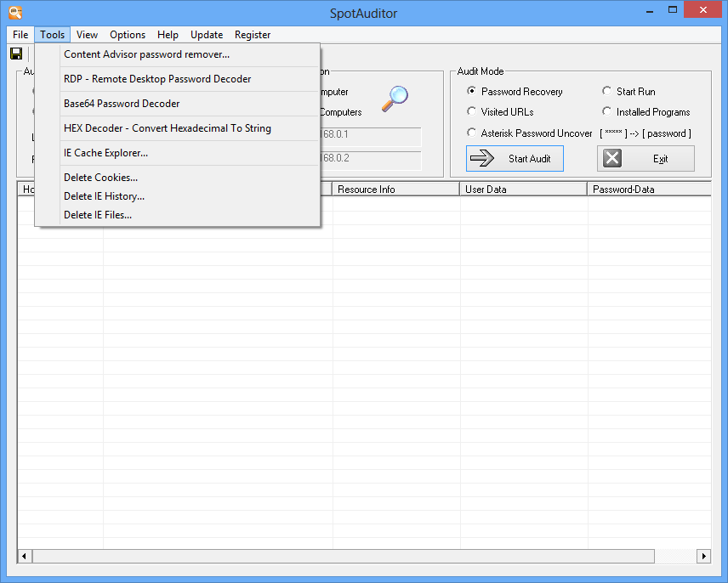Click the SpotAuditor app icon in title bar
Viewport: 728px width, 583px height.
pyautogui.click(x=15, y=13)
